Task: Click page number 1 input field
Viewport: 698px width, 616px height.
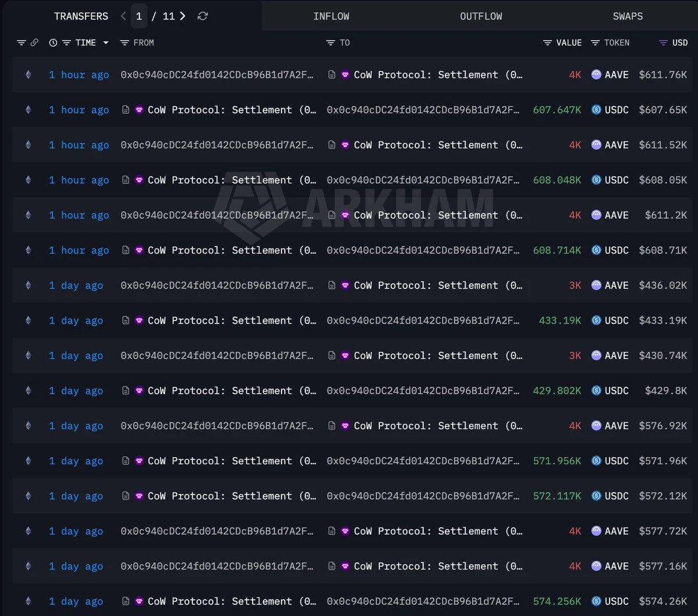Action: coord(138,16)
